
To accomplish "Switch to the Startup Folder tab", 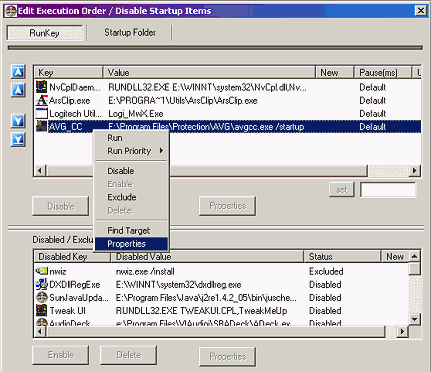I will 130,33.
